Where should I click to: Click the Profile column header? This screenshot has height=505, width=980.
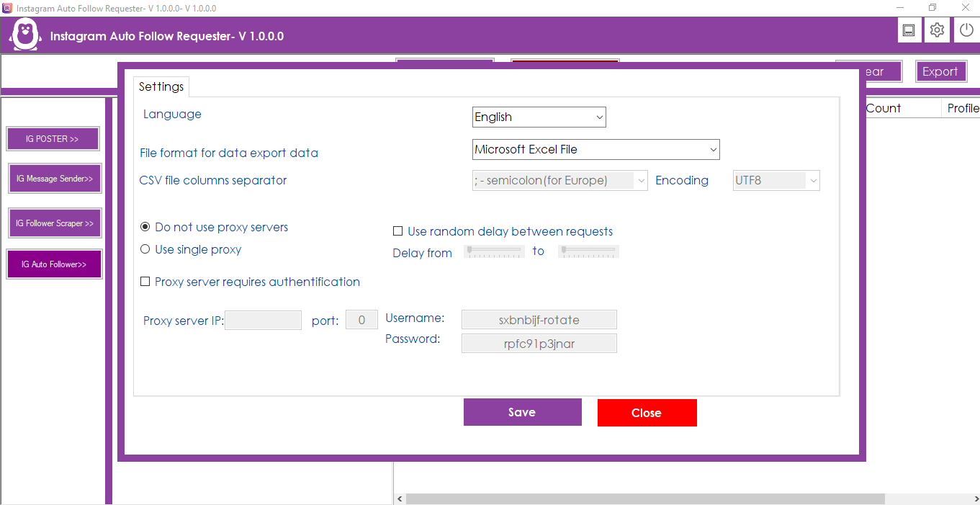pos(963,108)
